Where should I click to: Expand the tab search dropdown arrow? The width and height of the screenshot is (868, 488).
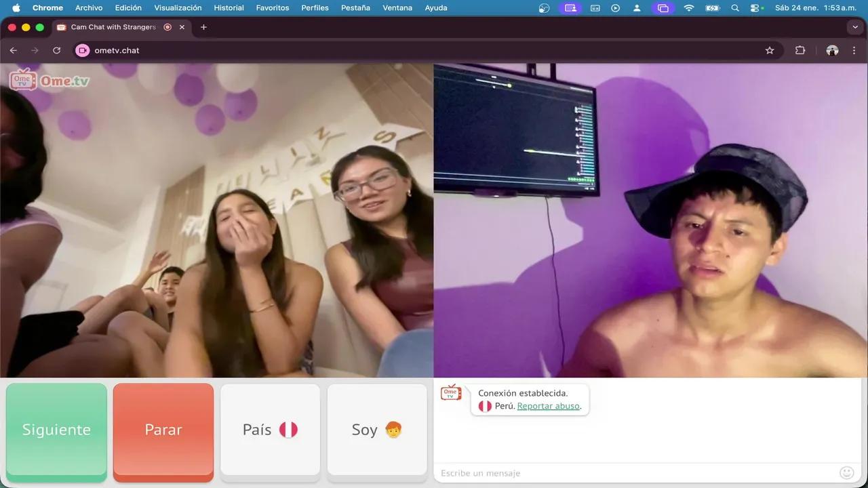(854, 27)
